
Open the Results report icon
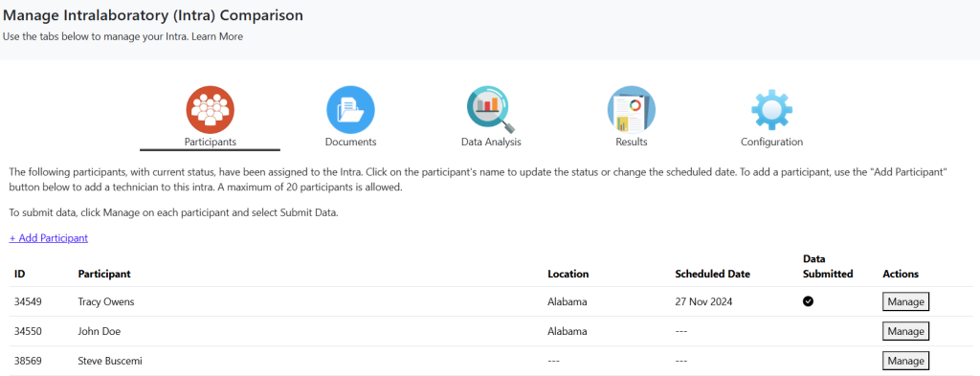[632, 110]
